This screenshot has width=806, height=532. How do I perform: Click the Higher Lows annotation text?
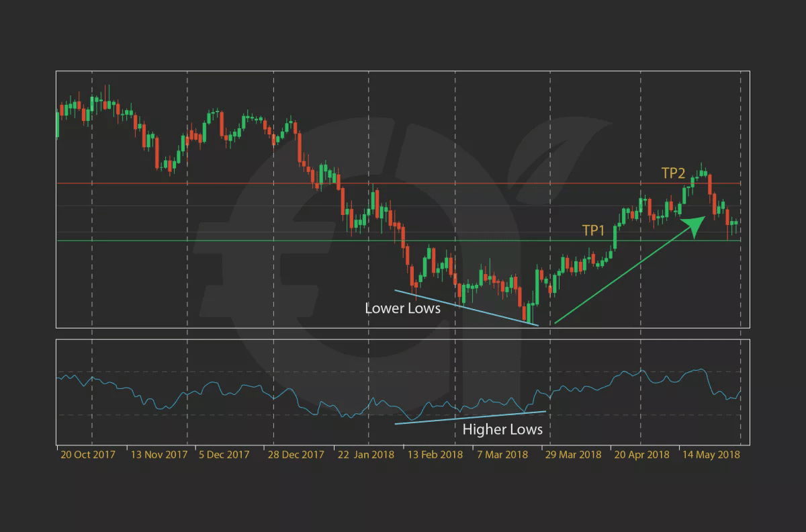click(502, 429)
